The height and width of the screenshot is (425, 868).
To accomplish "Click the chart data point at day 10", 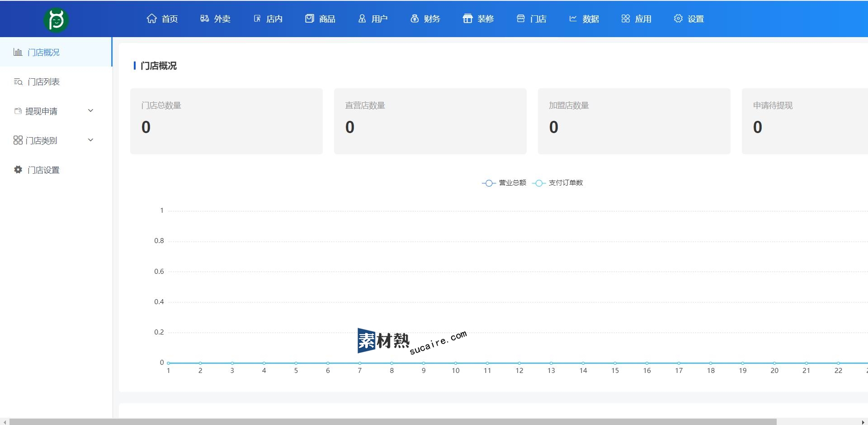I will pos(456,363).
